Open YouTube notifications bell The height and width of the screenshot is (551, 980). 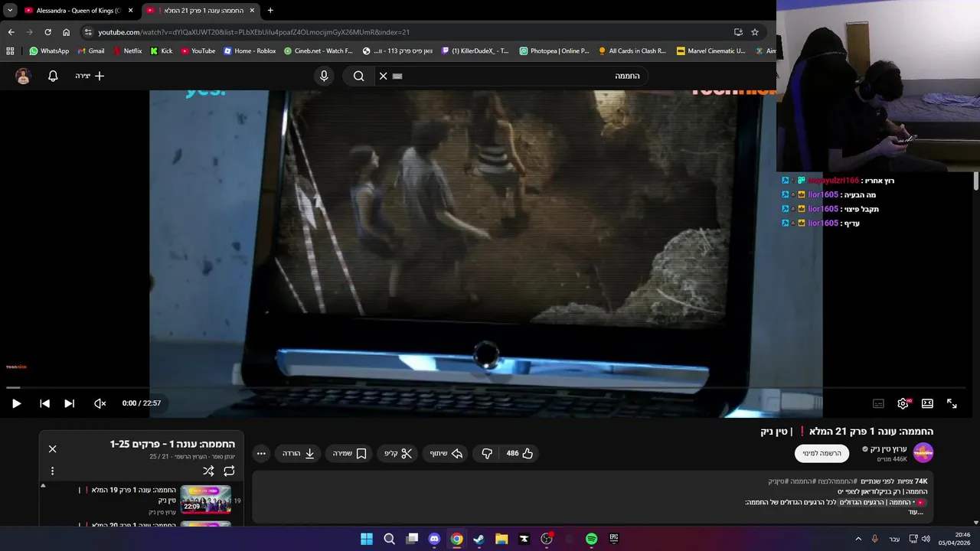tap(53, 76)
